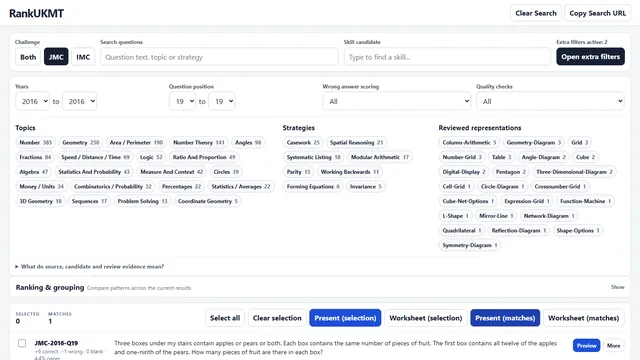640x360 pixels.
Task: Filter by Circles topic
Action: point(226,172)
